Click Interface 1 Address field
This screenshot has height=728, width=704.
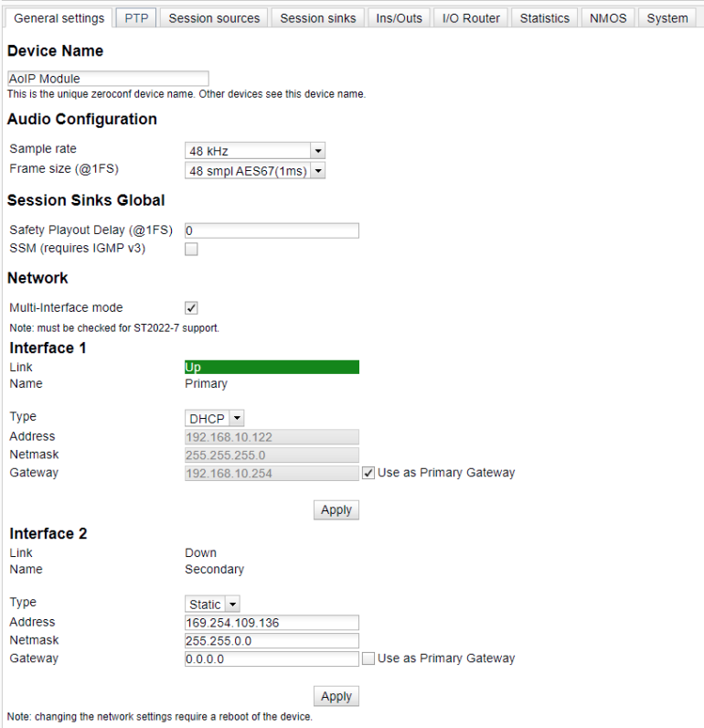(272, 437)
